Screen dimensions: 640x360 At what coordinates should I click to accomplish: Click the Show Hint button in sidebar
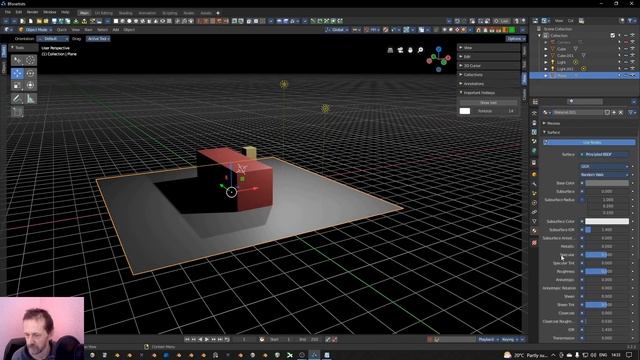(489, 103)
